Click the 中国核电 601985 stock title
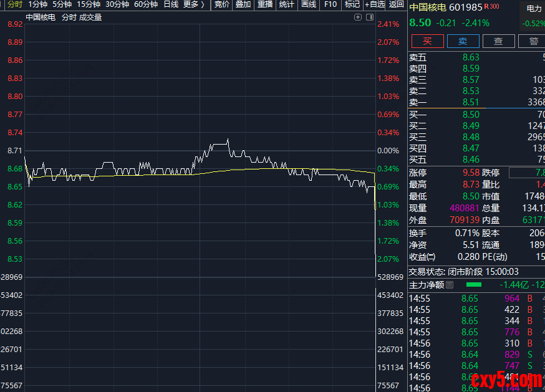 click(446, 7)
